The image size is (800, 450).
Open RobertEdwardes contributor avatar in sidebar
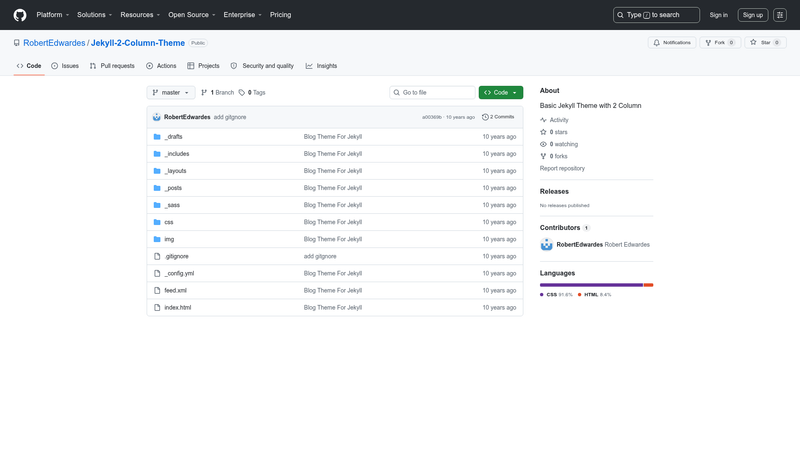(546, 245)
